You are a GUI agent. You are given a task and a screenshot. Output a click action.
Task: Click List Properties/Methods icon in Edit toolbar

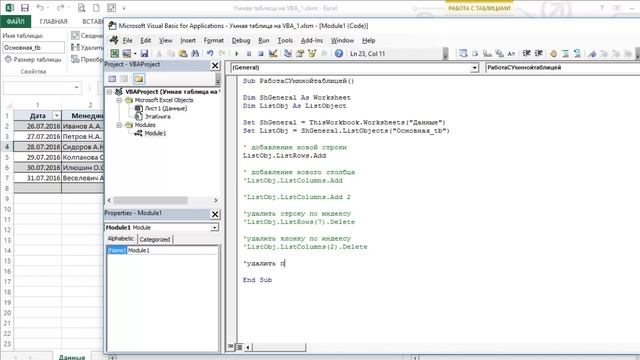463,53
